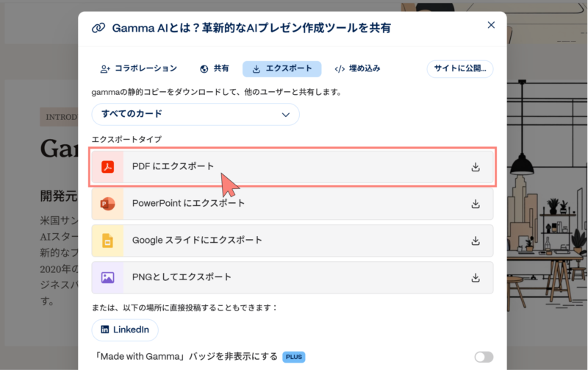This screenshot has width=588, height=370.
Task: Open the 埋め込み tab
Action: [357, 68]
